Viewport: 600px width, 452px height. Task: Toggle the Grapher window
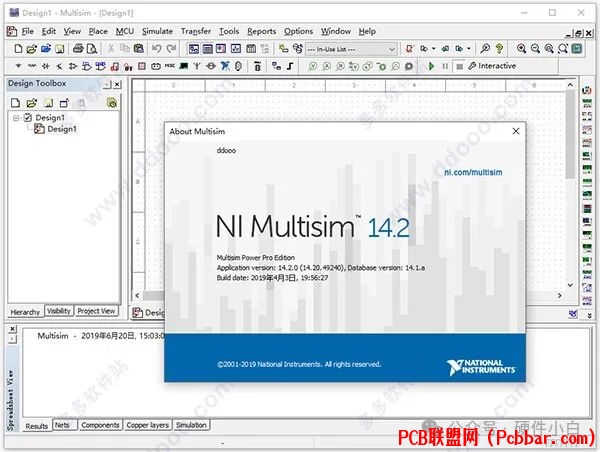point(236,49)
